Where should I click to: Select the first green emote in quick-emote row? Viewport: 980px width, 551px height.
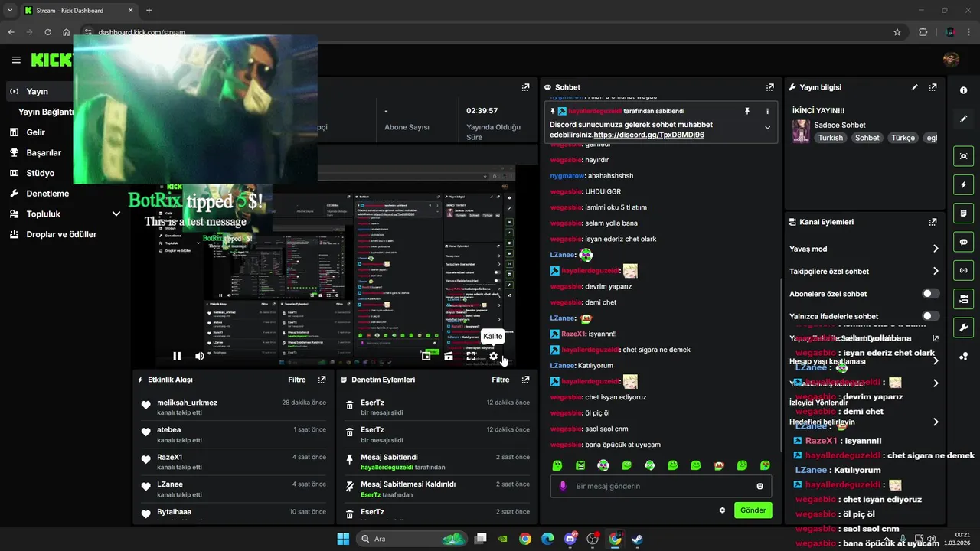557,465
